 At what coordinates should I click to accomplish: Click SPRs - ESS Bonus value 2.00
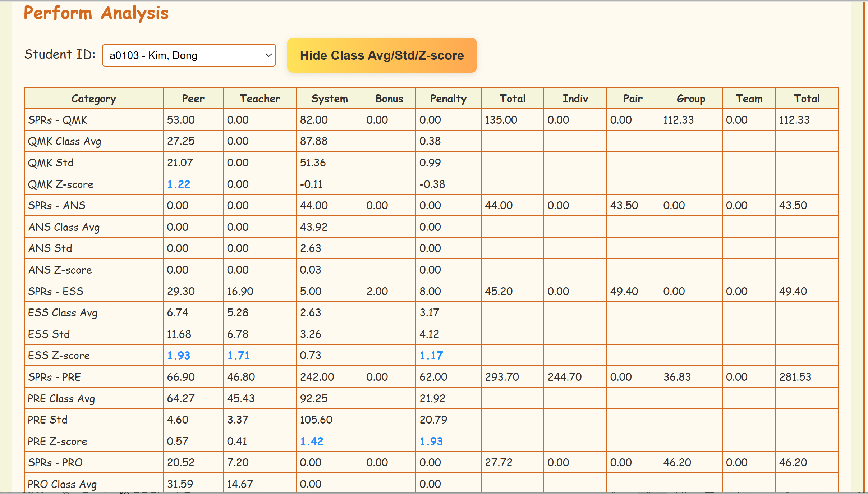point(377,291)
